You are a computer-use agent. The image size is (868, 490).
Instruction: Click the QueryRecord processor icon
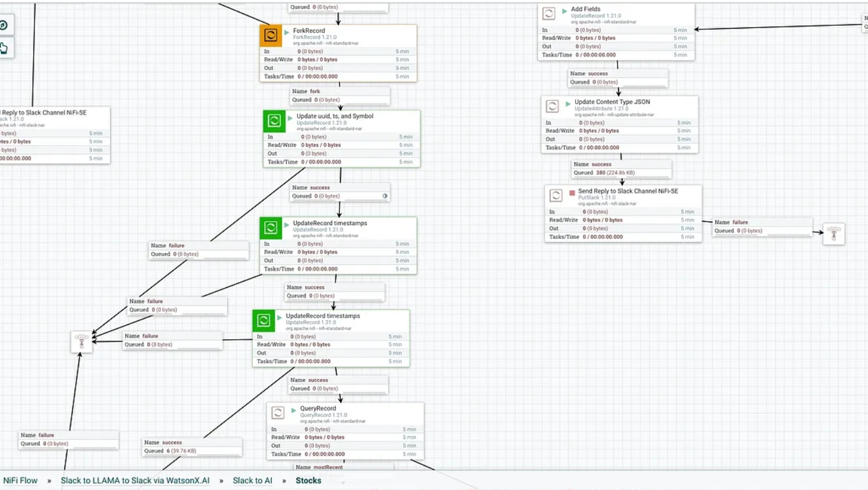278,413
